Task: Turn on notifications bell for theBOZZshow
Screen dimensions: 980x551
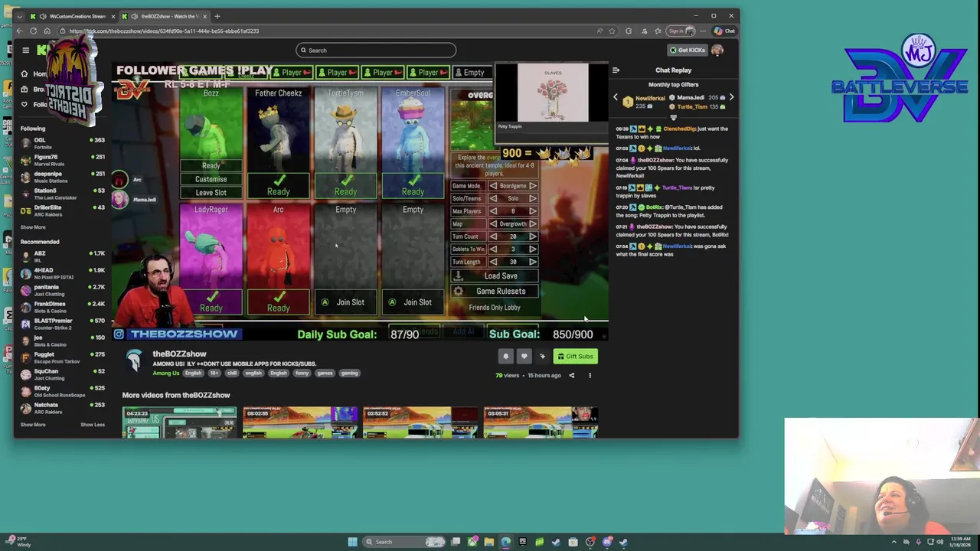Action: pos(505,357)
